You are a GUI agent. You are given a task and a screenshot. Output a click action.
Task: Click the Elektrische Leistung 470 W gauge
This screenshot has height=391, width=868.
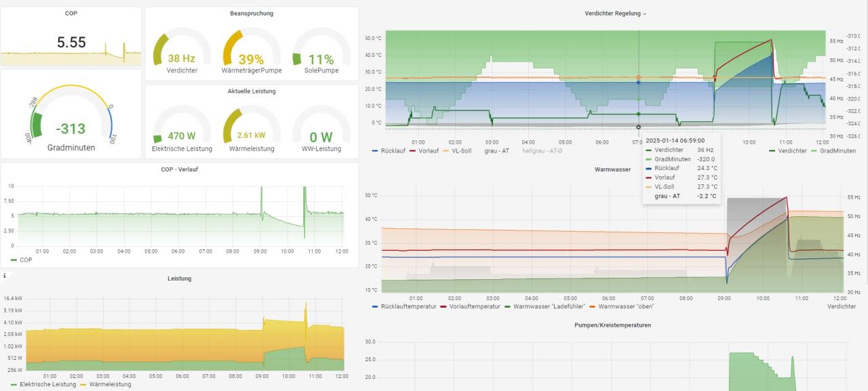point(182,131)
